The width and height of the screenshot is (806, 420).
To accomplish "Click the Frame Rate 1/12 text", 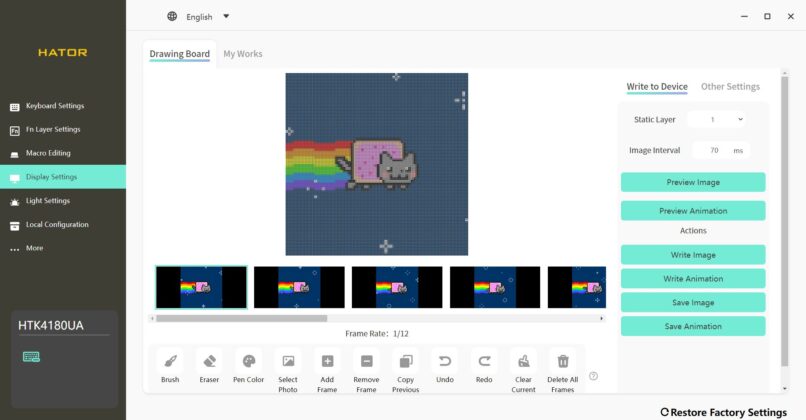I will click(377, 334).
